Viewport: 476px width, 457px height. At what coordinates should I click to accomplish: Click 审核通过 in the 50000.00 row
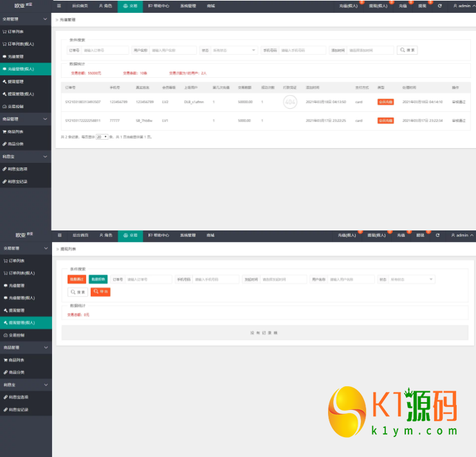click(x=459, y=102)
